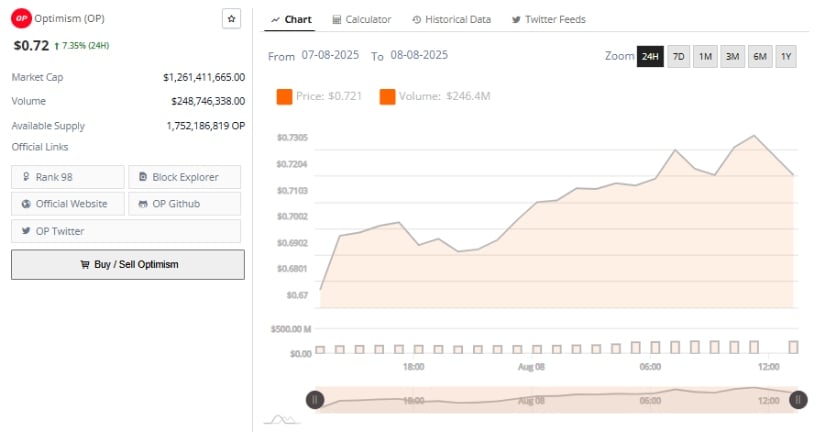The image size is (825, 432).
Task: Toggle the Price series legend
Action: tap(319, 96)
